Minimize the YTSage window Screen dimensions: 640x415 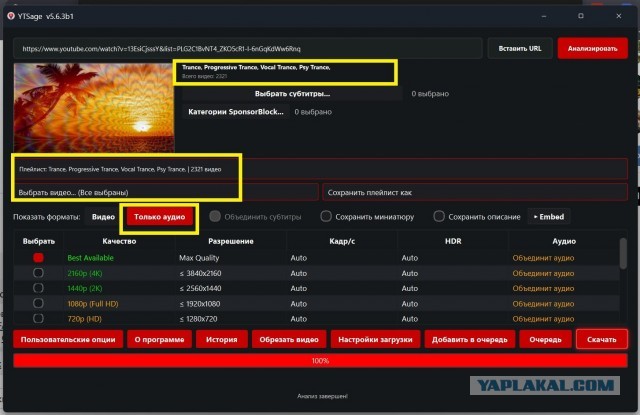click(544, 16)
